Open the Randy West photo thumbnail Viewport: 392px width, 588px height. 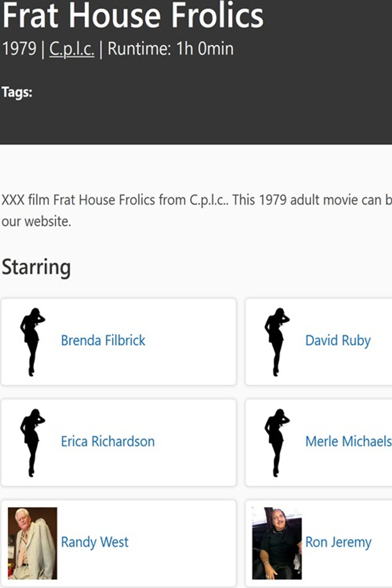point(32,543)
